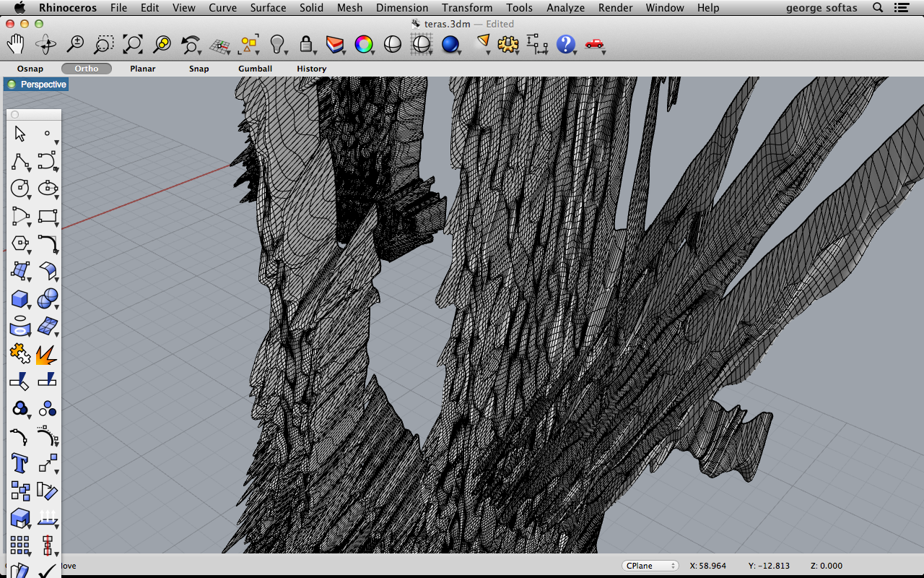Viewport: 924px width, 578px height.
Task: Click the Zoom Selected icon
Action: (x=162, y=45)
